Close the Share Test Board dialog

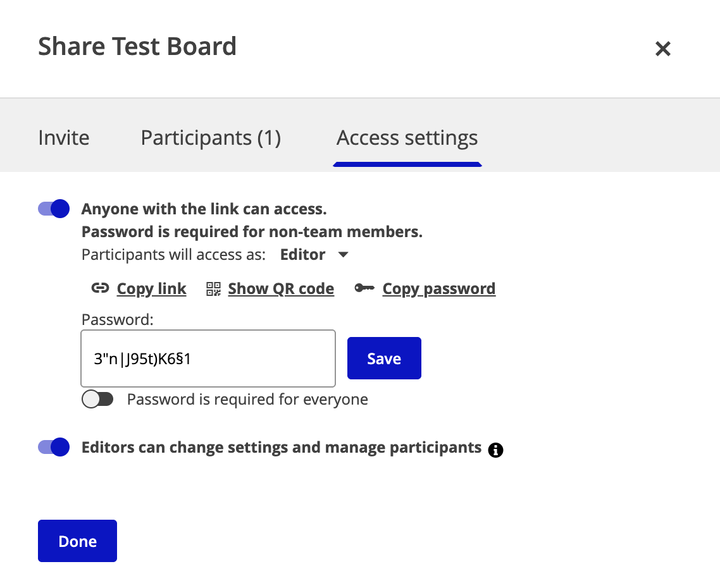click(662, 49)
